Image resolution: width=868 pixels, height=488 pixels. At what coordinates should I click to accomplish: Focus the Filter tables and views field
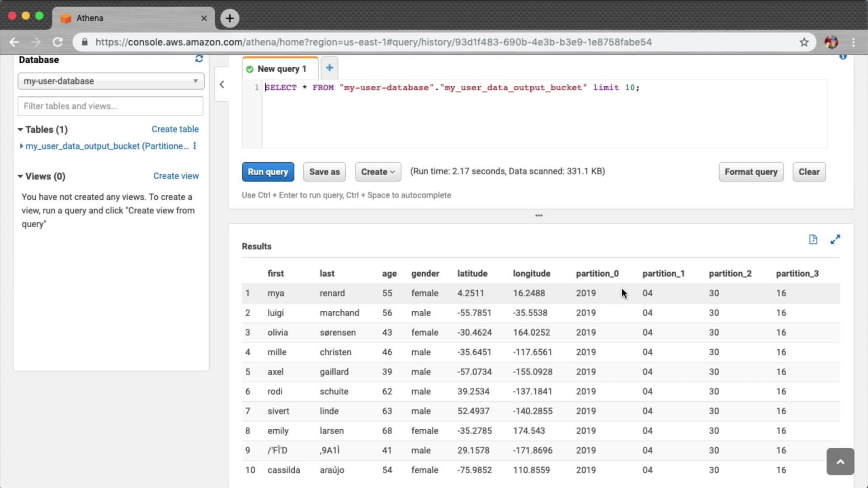coord(111,106)
